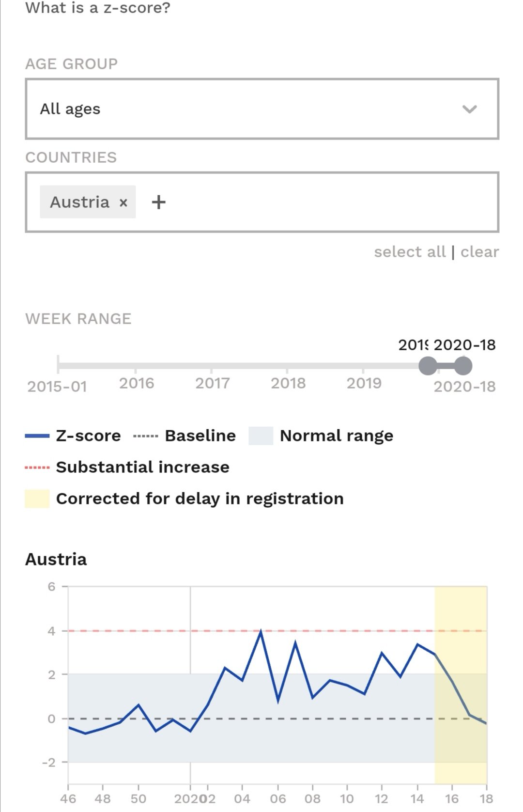Click the 2015-01 slider start label

57,387
